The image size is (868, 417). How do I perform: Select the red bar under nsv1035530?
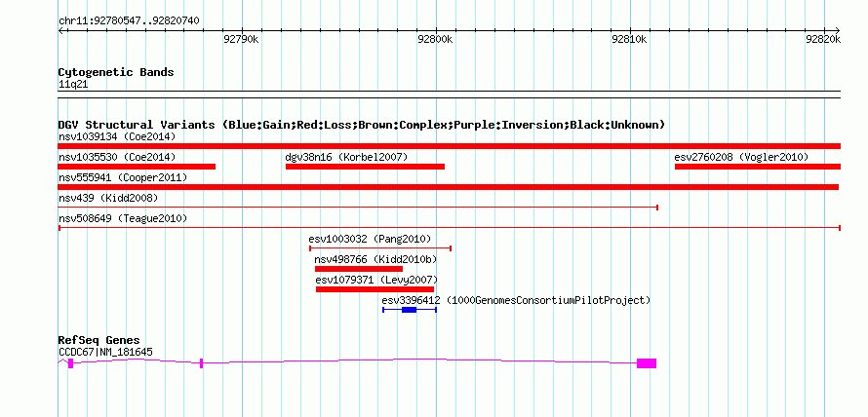point(137,167)
